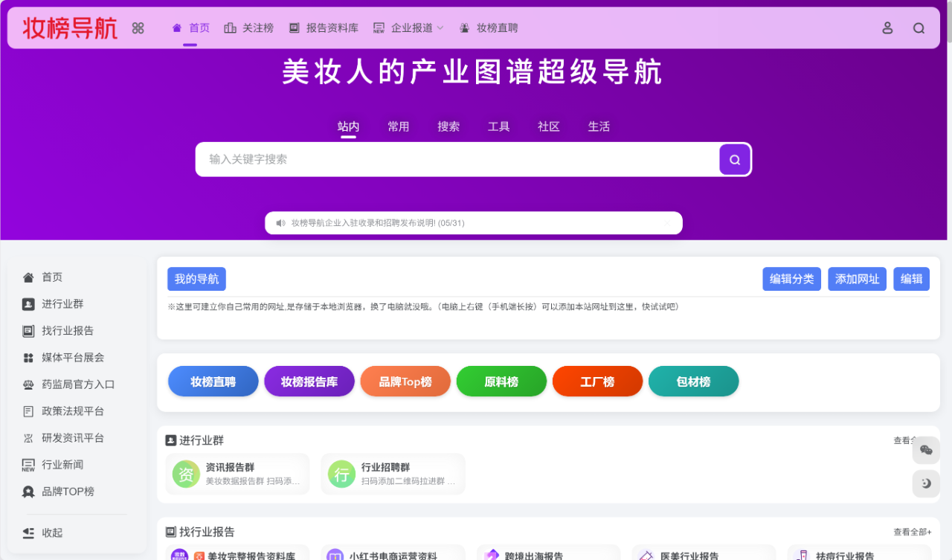Open the purple 妆榜报告库 pill button

point(309,382)
